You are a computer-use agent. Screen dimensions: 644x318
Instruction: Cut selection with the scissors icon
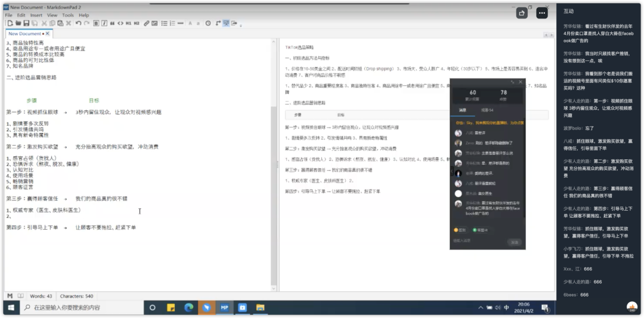click(44, 23)
